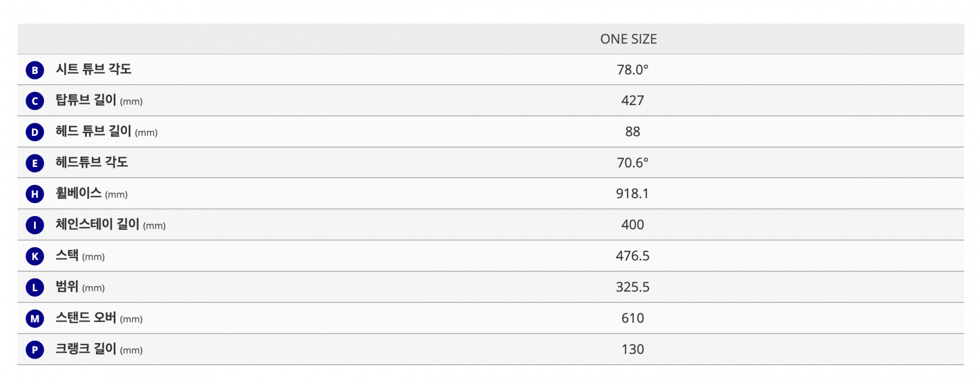
Task: Click the 시트 튜브 각도 label
Action: [x=93, y=69]
